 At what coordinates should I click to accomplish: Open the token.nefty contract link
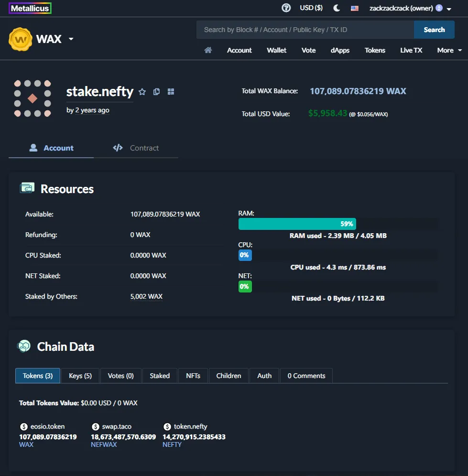190,426
